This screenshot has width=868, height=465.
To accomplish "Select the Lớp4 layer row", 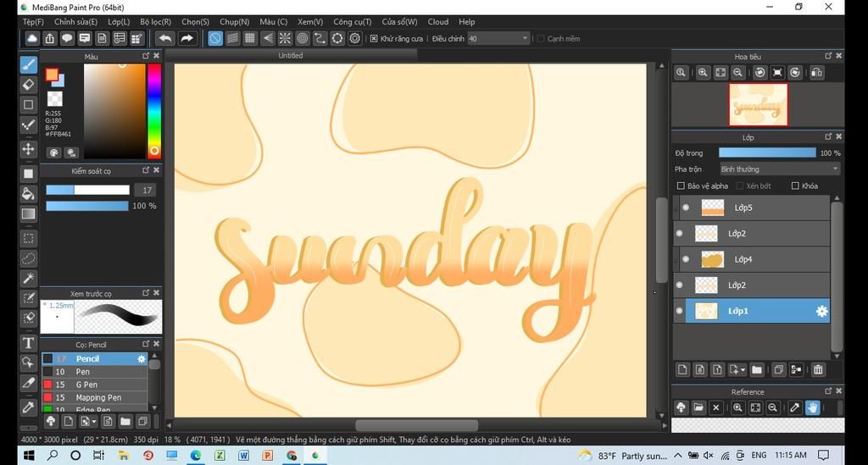I will tap(755, 259).
